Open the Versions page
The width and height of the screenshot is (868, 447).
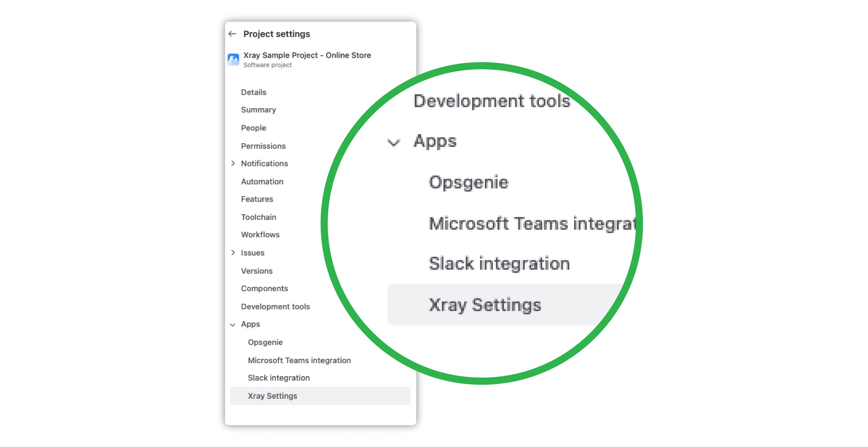click(257, 271)
